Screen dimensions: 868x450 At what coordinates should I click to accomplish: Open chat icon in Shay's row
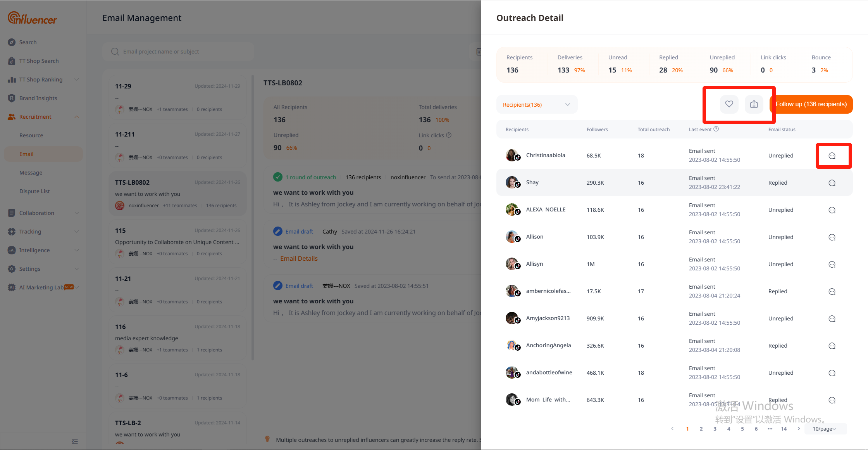pos(832,183)
